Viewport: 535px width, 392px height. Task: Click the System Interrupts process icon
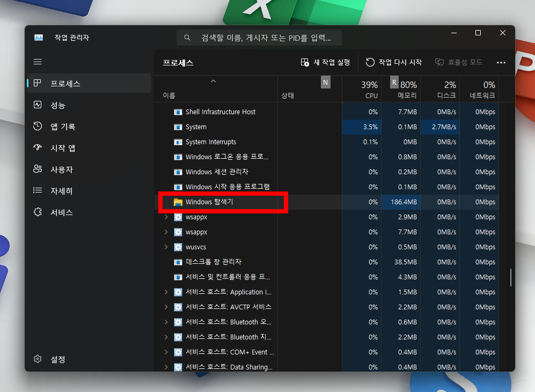(178, 142)
